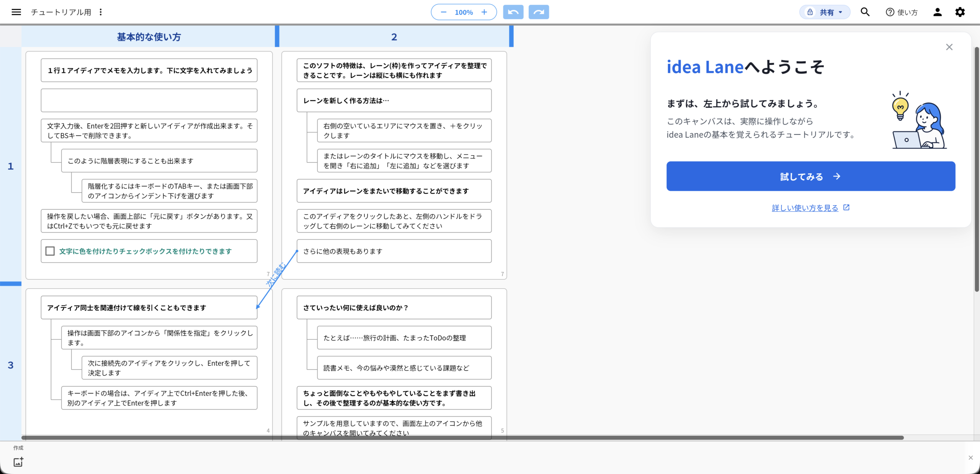
Task: Select the 1行1アイディアでメモを入力します card
Action: click(x=149, y=70)
